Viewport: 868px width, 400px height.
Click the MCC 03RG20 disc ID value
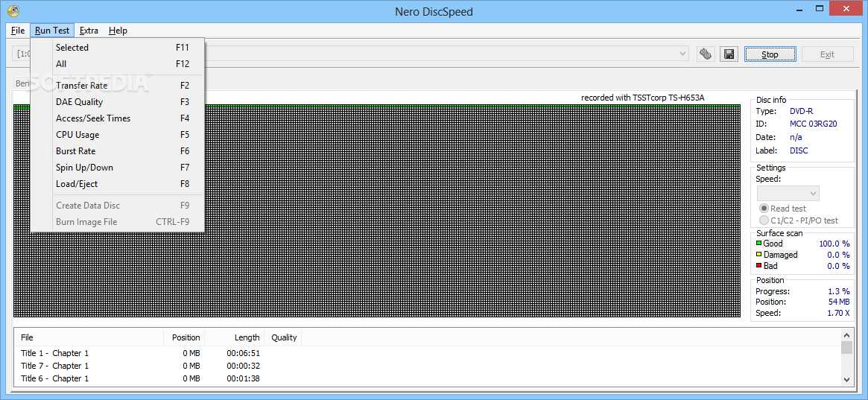[x=813, y=124]
